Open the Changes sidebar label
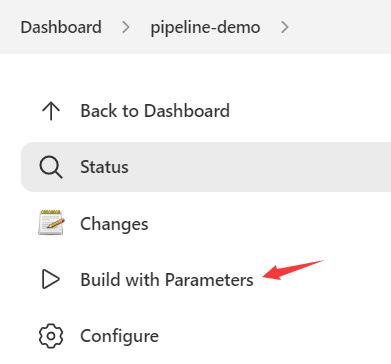The image size is (391, 364). click(114, 224)
